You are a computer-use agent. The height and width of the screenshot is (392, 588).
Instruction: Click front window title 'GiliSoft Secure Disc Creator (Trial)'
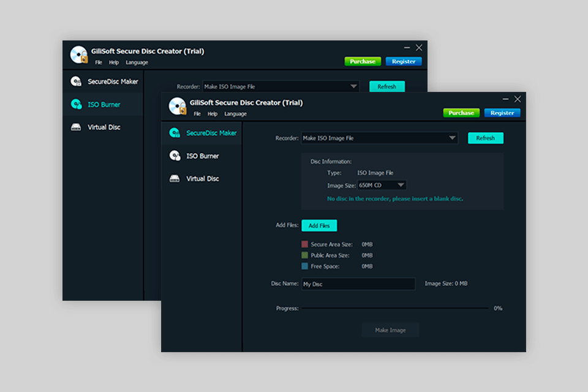(246, 103)
